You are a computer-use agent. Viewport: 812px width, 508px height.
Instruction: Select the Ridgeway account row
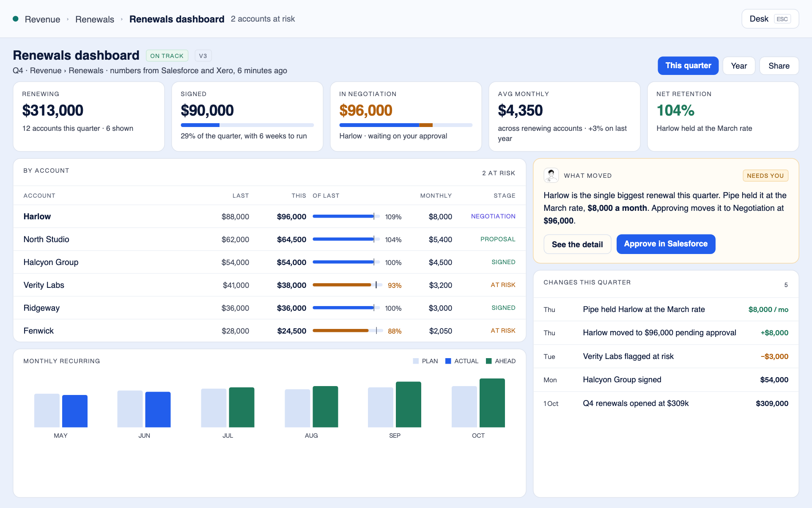[x=269, y=308]
